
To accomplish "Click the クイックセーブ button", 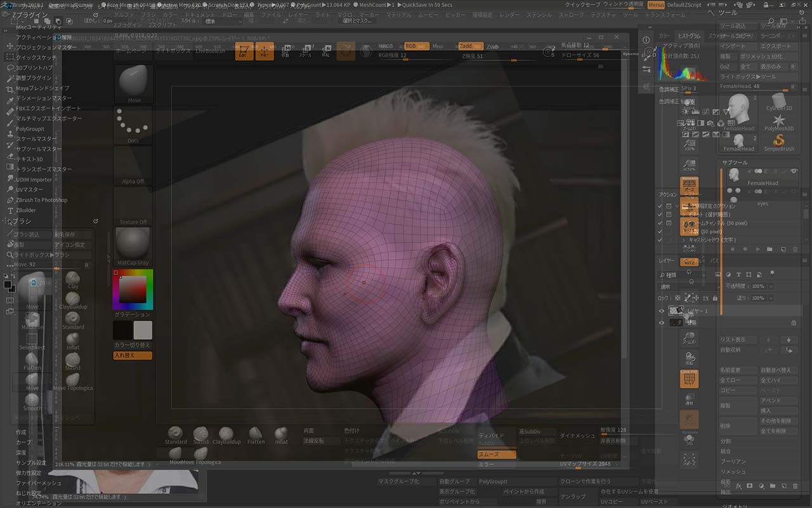I will (x=582, y=4).
